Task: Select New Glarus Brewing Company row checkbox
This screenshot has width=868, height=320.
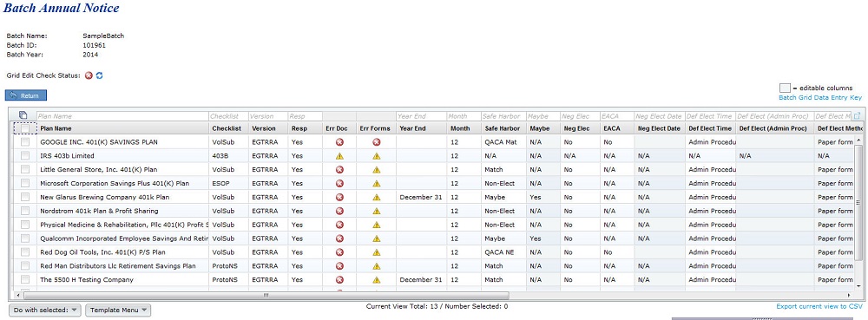Action: tap(25, 198)
